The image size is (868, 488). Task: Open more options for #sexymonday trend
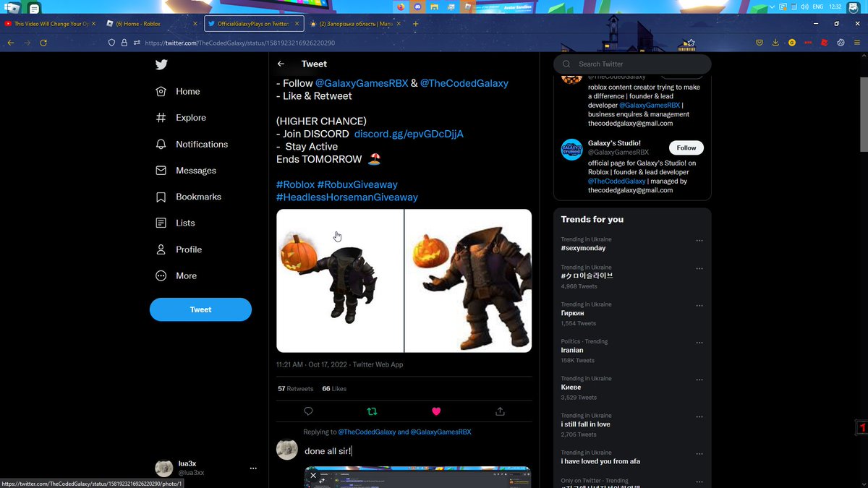click(699, 240)
